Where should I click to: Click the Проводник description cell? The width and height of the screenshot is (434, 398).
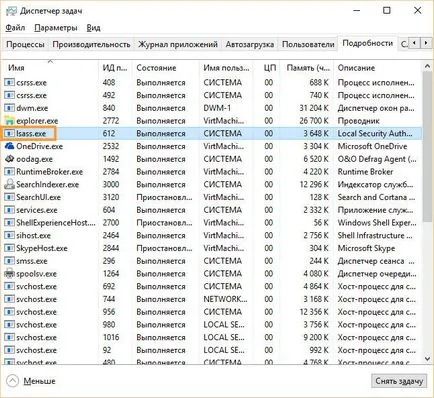coord(359,121)
